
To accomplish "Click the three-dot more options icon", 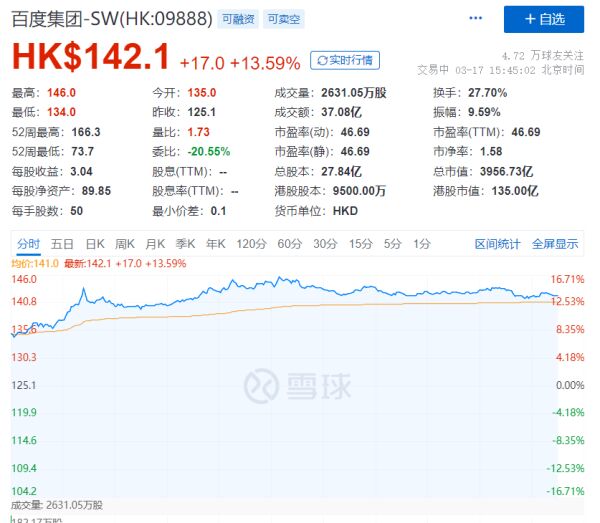I will [478, 19].
